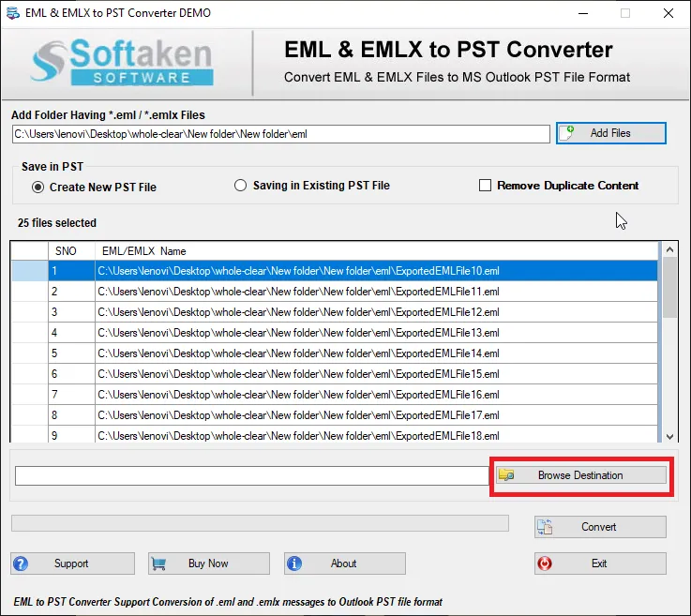Click the blue question mark Support icon
The height and width of the screenshot is (616, 691).
coord(21,563)
